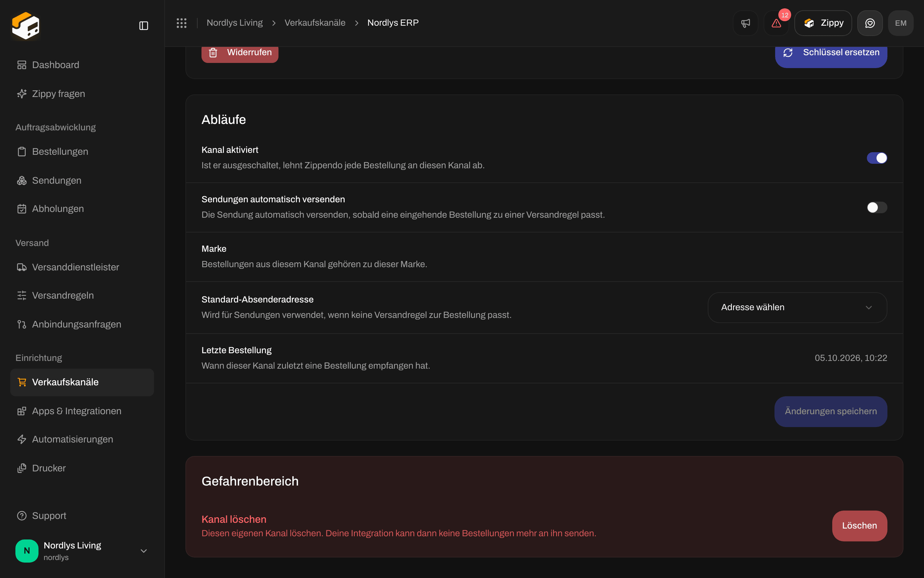Collapse the sidebar panel

tap(143, 26)
